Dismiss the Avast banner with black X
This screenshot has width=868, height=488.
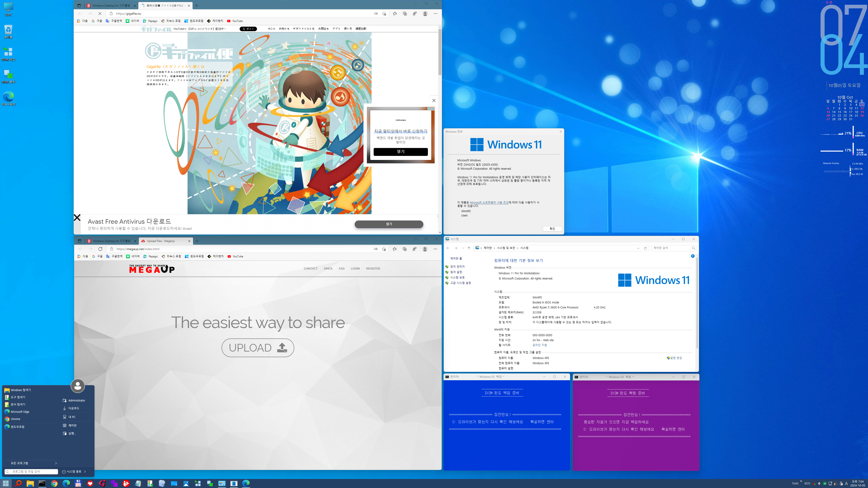[x=77, y=218]
